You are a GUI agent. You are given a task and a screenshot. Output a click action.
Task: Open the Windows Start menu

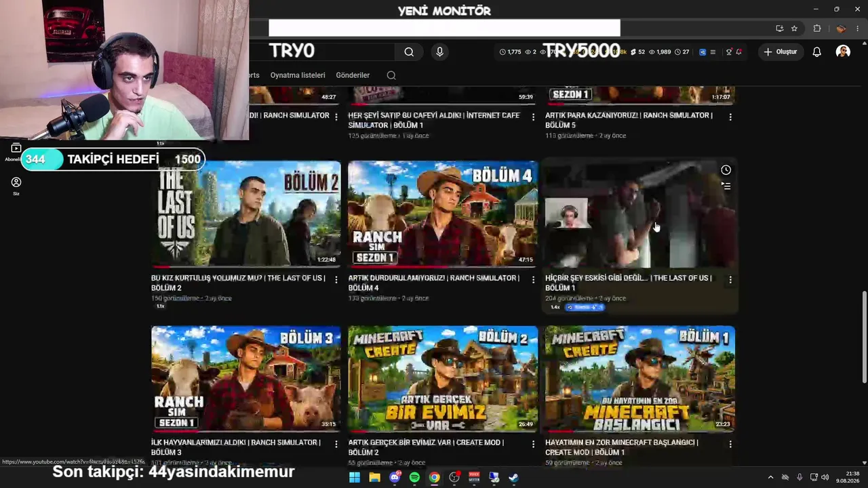(354, 478)
